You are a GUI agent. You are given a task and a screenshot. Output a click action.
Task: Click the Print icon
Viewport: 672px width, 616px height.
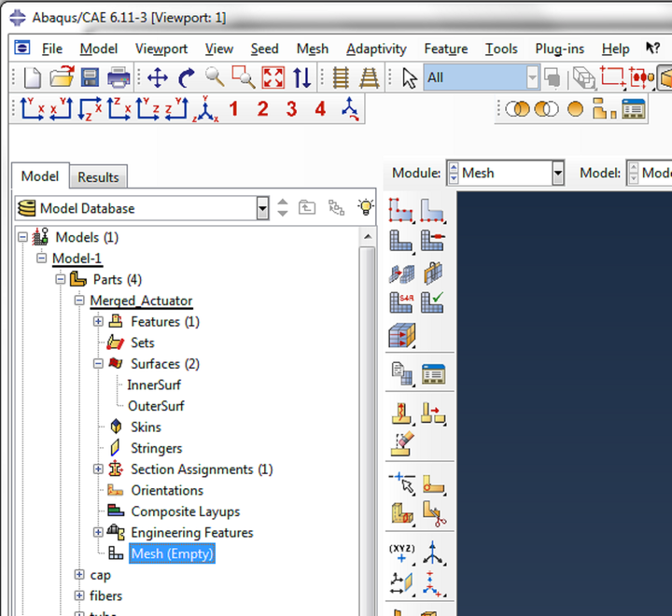click(x=119, y=78)
